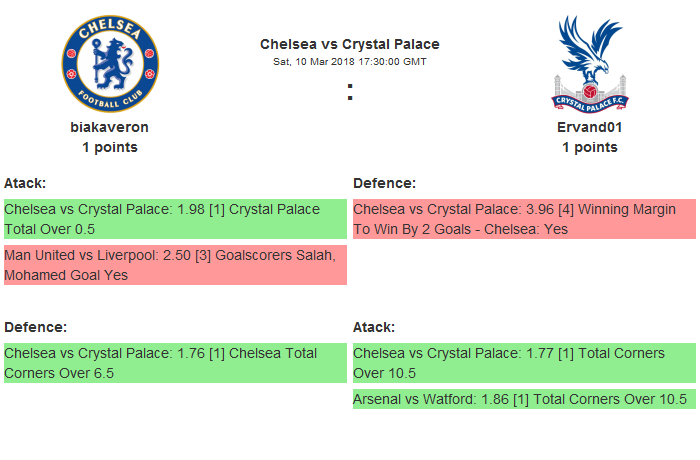This screenshot has height=460, width=700.
Task: Click the Crystal Palace eagle crest
Action: point(589,64)
